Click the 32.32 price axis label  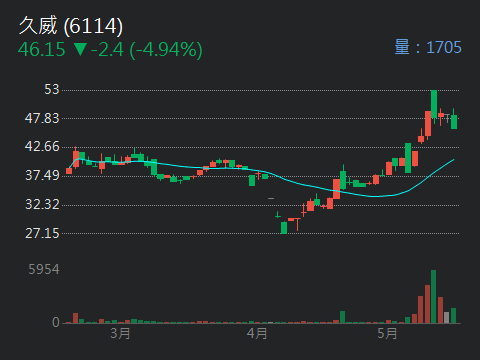point(42,204)
